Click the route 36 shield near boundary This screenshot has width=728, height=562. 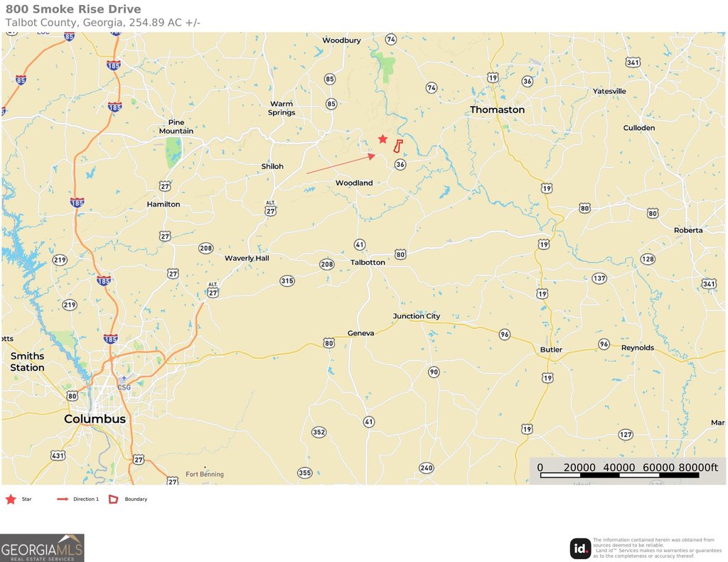click(400, 164)
